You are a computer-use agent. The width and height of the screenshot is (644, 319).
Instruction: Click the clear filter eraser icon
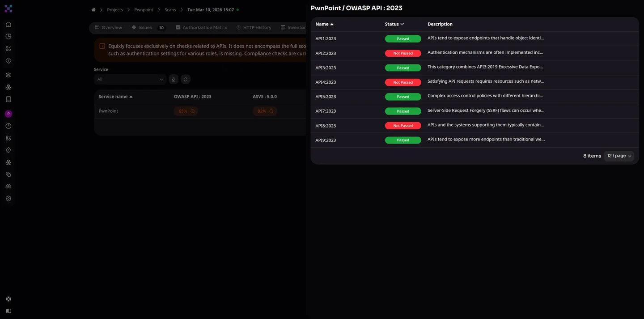(x=174, y=79)
